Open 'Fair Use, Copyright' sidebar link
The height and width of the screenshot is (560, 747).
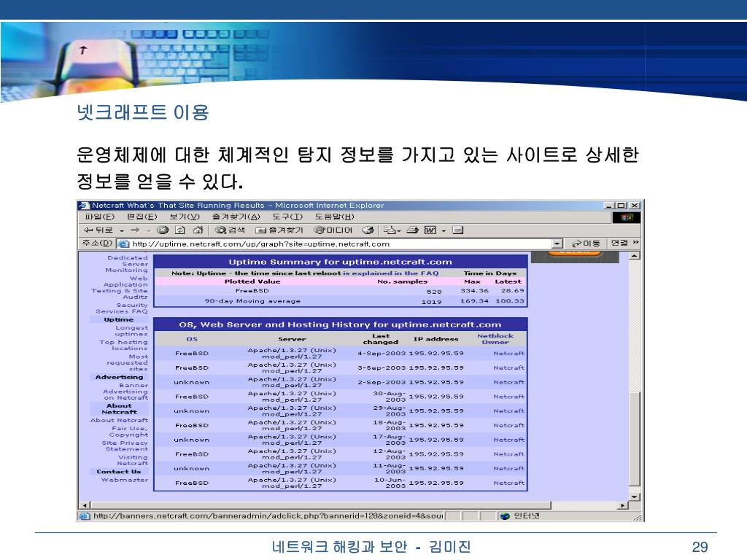coord(128,432)
